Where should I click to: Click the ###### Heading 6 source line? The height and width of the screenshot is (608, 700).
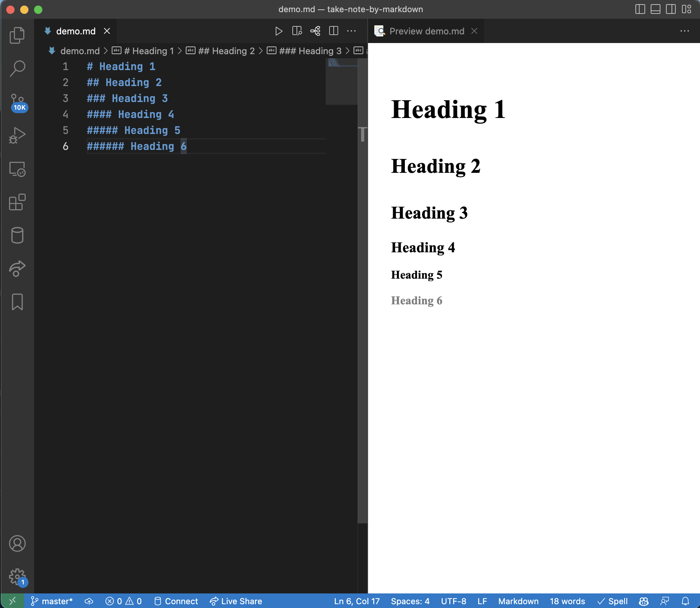pyautogui.click(x=136, y=146)
